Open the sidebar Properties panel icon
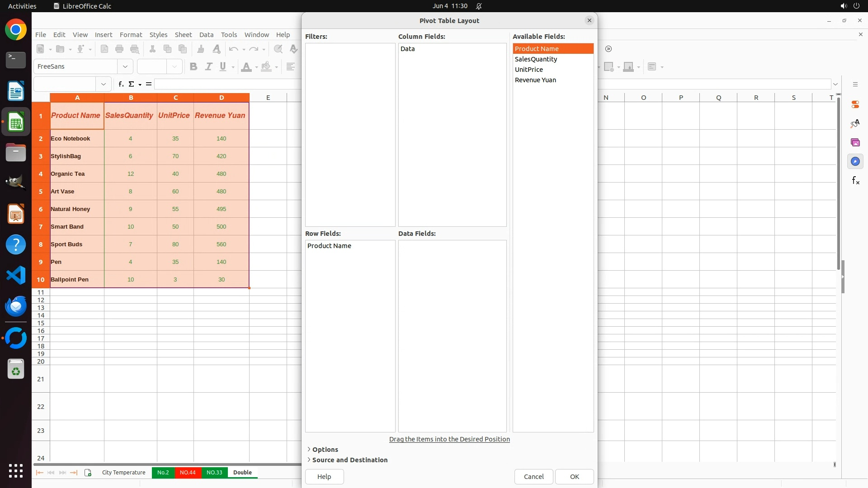Viewport: 868px width, 488px height. pyautogui.click(x=855, y=104)
